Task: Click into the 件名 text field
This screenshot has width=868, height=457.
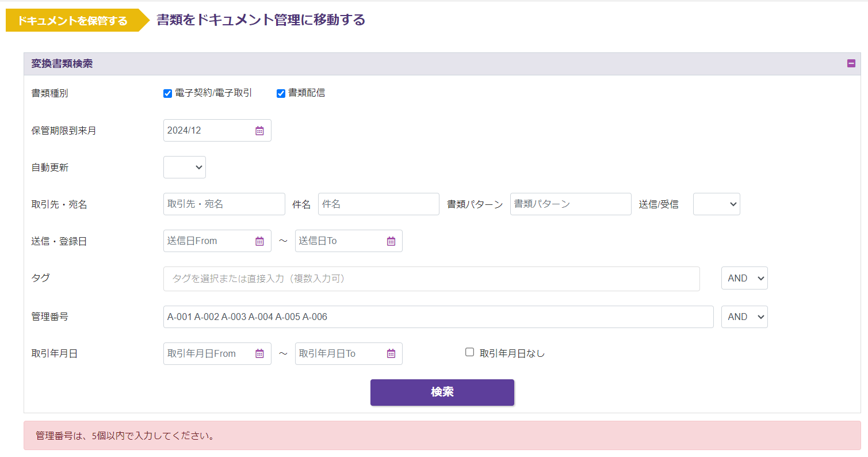Action: pyautogui.click(x=378, y=204)
